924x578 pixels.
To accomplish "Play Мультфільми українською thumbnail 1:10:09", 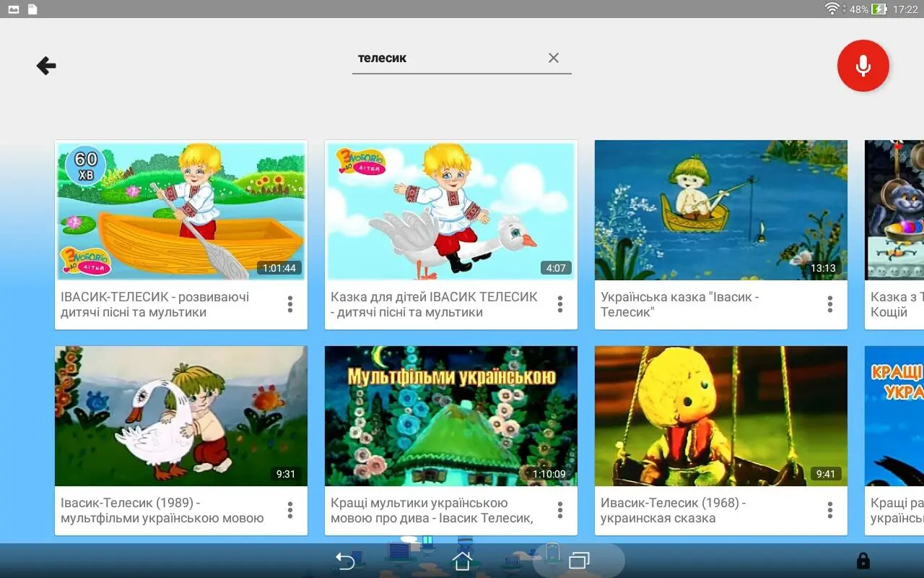I will 451,416.
